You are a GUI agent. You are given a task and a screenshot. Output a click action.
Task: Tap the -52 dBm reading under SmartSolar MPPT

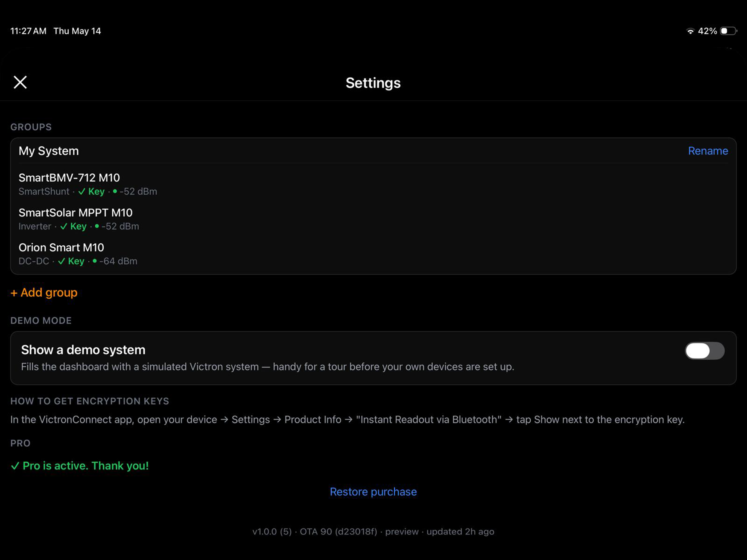(120, 226)
